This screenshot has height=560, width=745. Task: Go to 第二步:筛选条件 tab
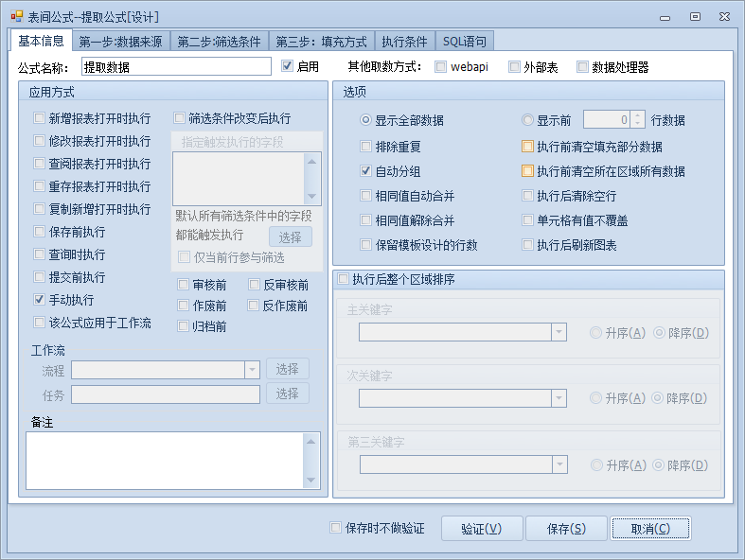[219, 42]
